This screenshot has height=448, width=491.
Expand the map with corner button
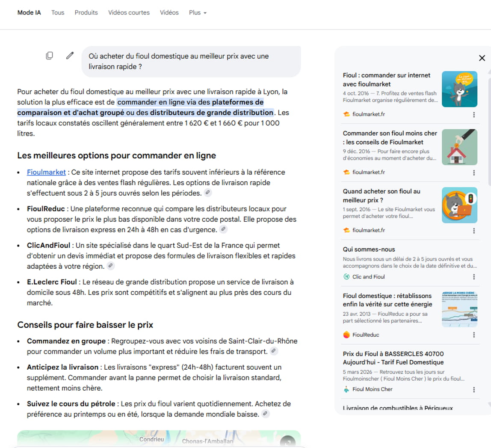click(287, 441)
